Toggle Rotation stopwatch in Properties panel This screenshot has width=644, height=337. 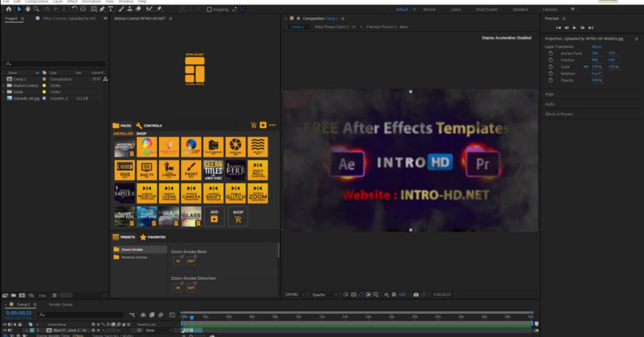pos(550,74)
